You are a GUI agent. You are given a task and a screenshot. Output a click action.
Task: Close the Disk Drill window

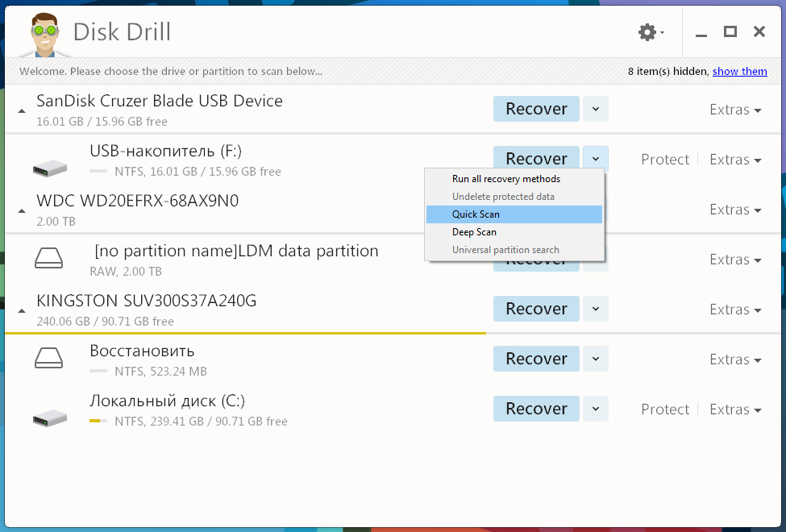(759, 31)
